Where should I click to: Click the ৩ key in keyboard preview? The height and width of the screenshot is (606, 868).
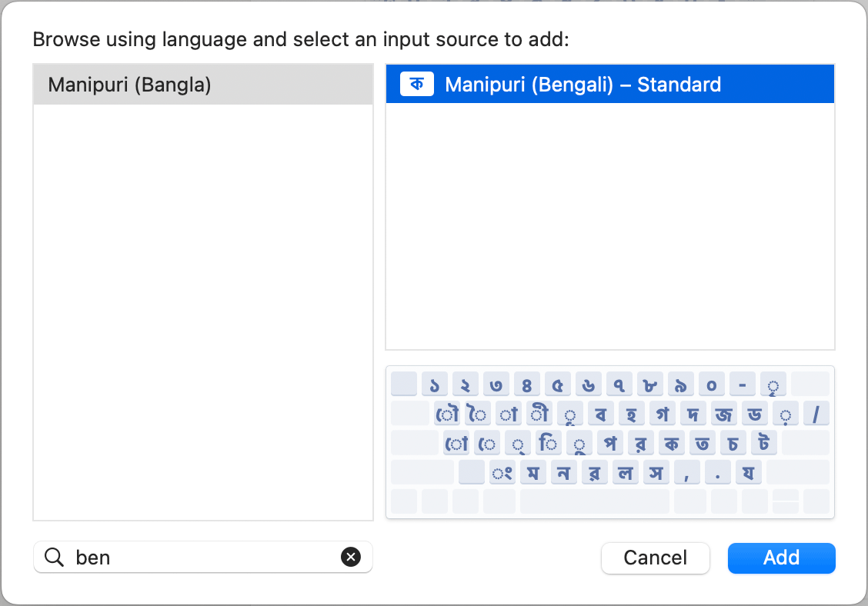tap(496, 384)
